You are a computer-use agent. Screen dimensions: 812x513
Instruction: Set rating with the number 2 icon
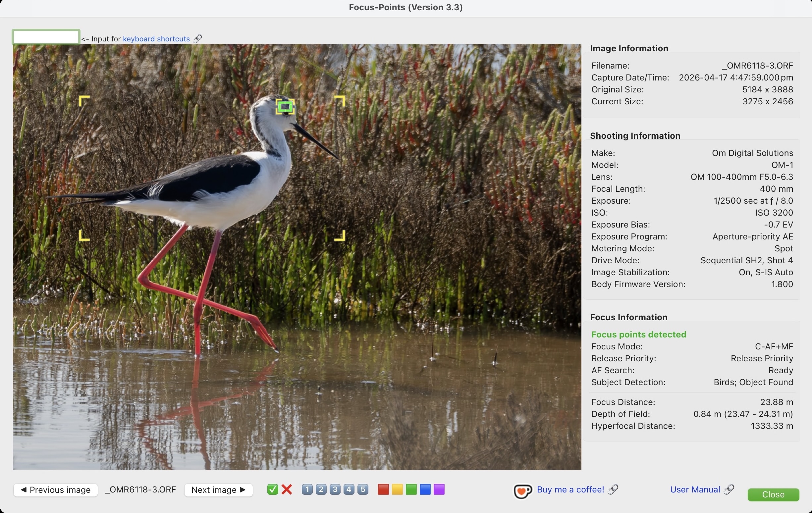pyautogui.click(x=321, y=489)
